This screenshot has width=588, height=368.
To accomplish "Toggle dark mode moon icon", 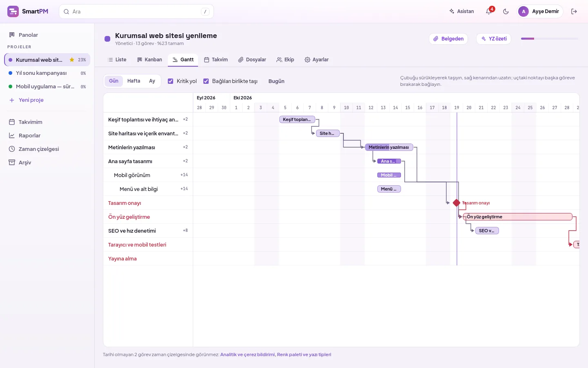I will (506, 11).
